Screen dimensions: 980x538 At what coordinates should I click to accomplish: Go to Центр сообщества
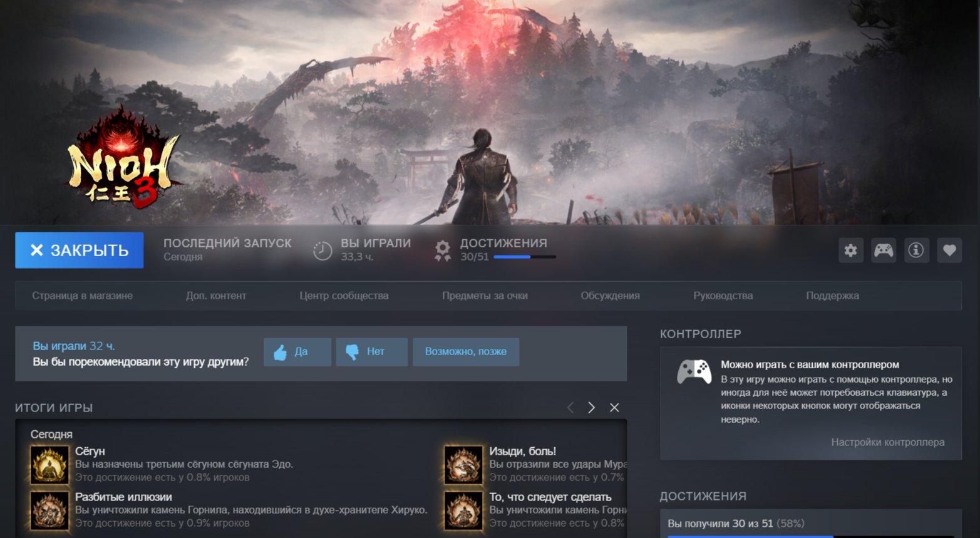point(344,296)
